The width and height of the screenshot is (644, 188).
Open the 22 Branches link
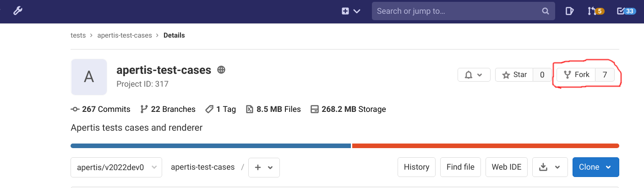168,109
